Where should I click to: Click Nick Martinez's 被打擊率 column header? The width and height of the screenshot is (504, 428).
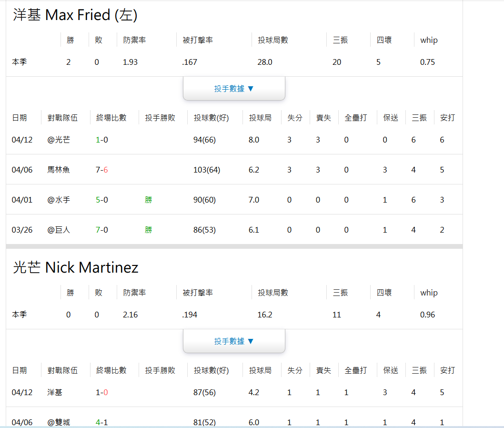(198, 293)
